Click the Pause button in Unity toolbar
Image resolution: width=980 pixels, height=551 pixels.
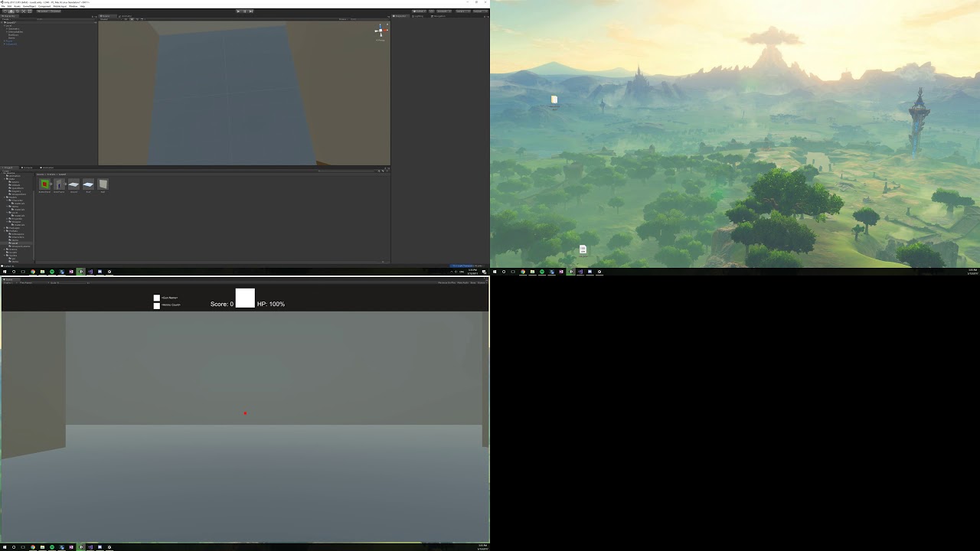tap(244, 11)
